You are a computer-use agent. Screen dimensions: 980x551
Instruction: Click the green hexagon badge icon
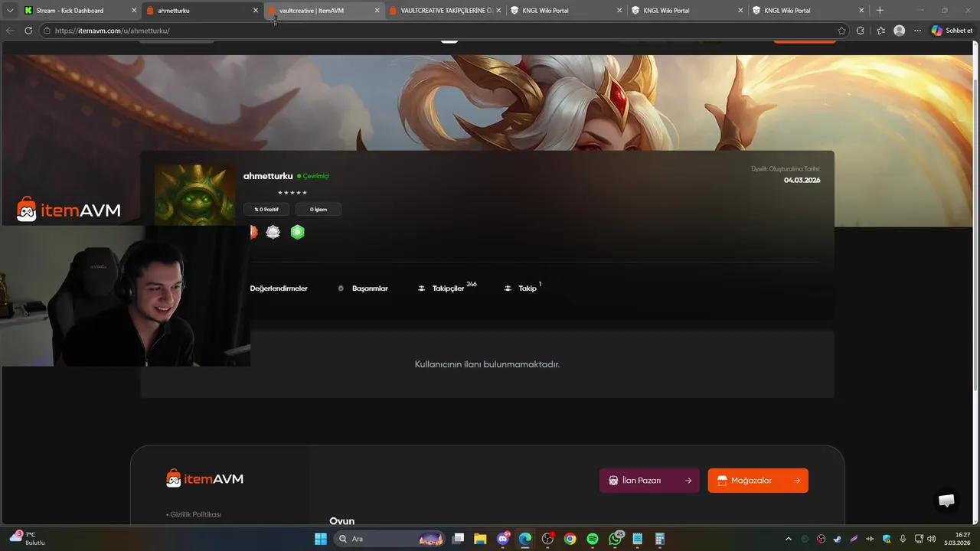coord(298,232)
